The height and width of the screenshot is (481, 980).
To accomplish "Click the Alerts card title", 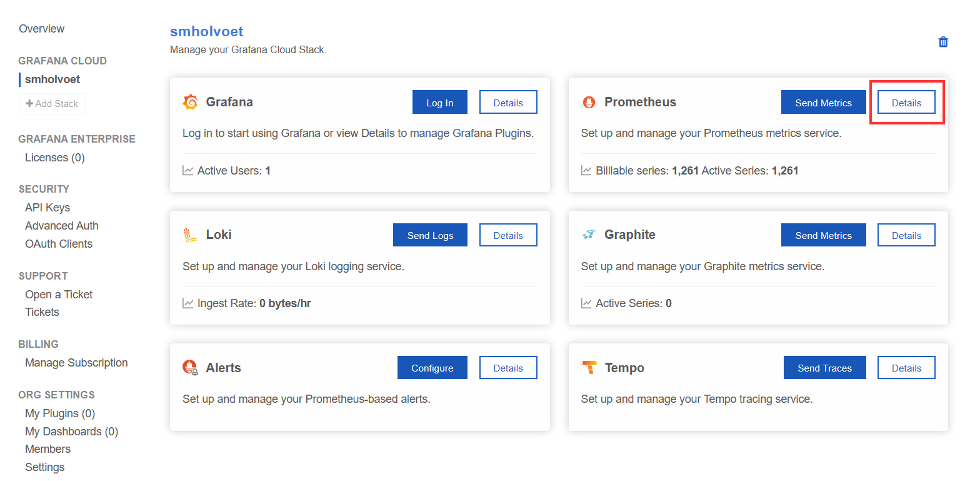I will [x=223, y=368].
